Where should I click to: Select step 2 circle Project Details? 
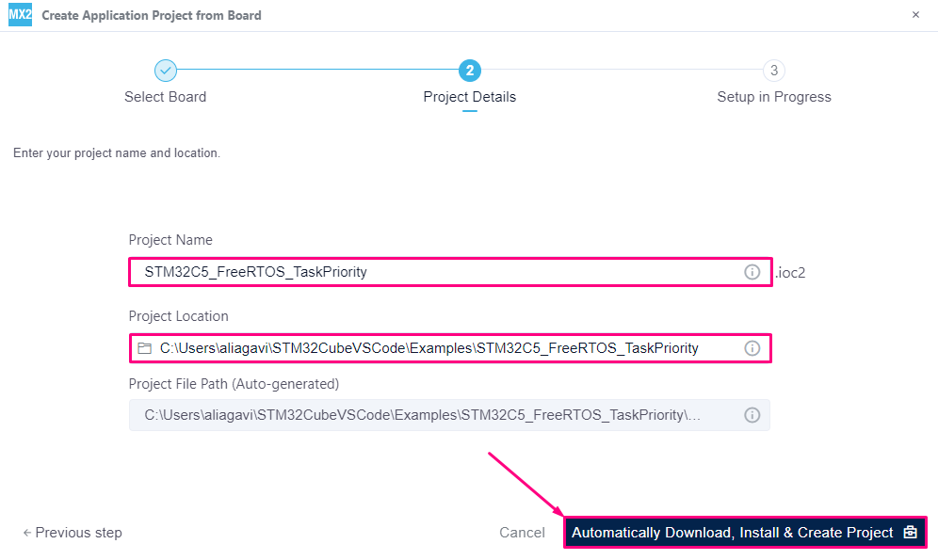470,71
